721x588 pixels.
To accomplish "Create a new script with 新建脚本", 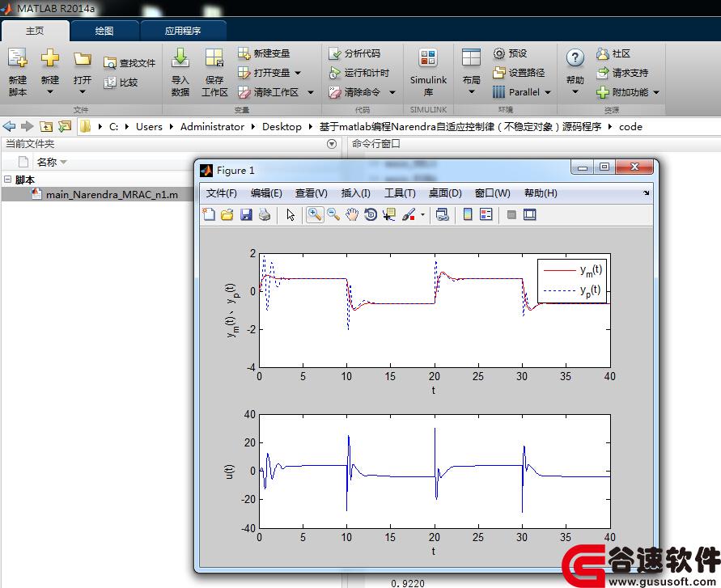I will pos(18,72).
